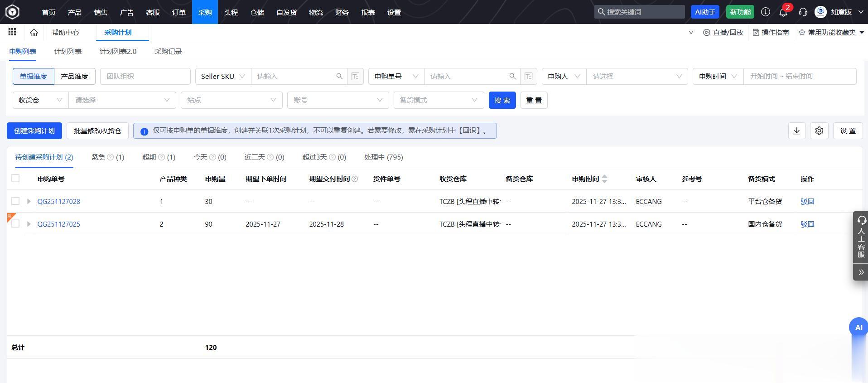868x383 pixels.
Task: Click the help icon next to 近三天
Action: click(270, 157)
